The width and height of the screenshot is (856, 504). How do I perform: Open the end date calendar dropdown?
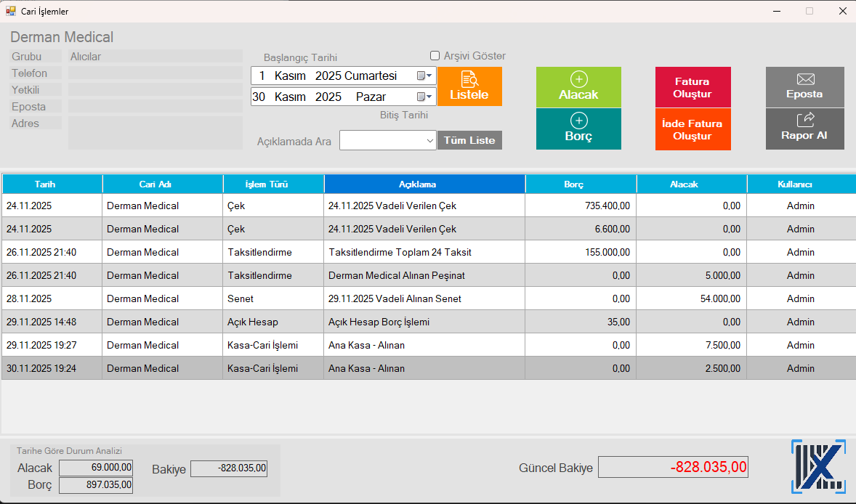(x=424, y=97)
